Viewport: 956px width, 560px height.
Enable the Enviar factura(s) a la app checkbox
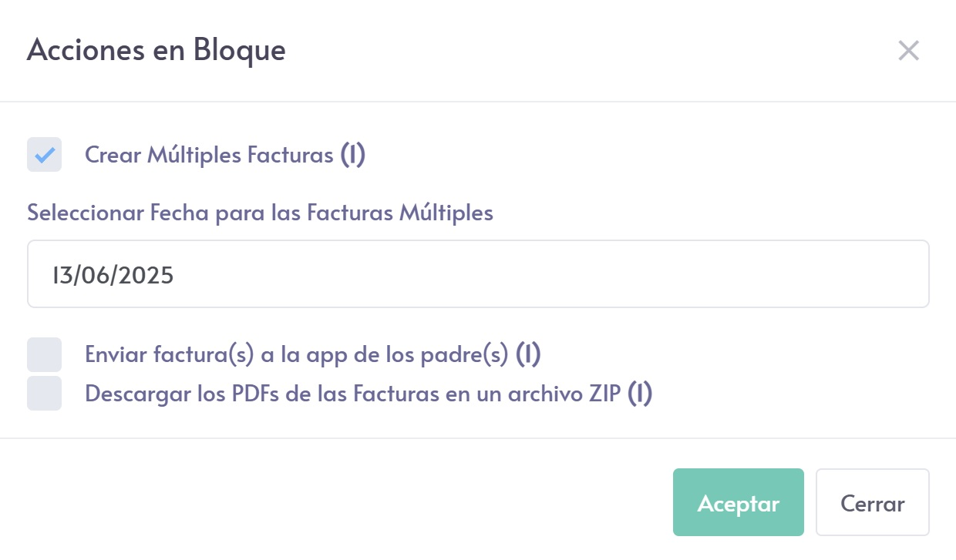pos(44,354)
